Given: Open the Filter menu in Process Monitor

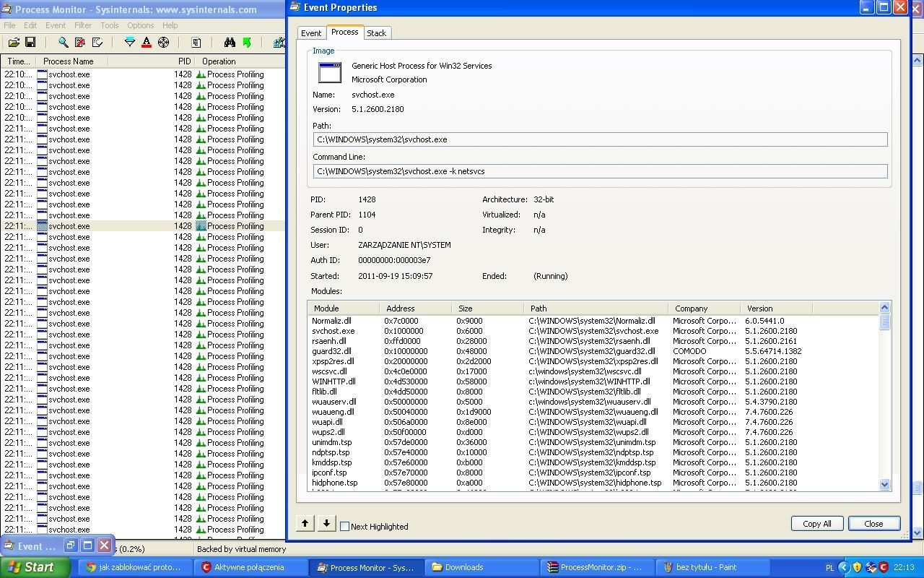Looking at the screenshot, I should 83,25.
